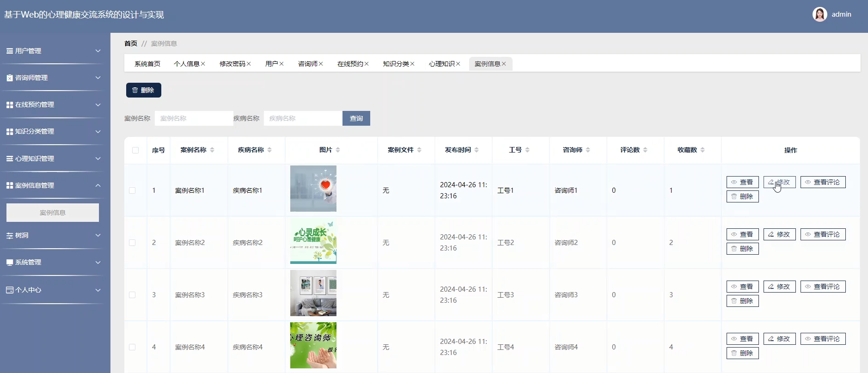
Task: Click 查看评论 for 案例名称3
Action: point(823,287)
